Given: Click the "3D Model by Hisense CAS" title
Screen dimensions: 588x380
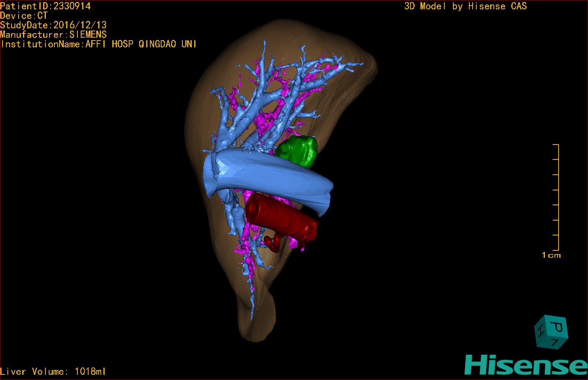Looking at the screenshot, I should [x=466, y=6].
